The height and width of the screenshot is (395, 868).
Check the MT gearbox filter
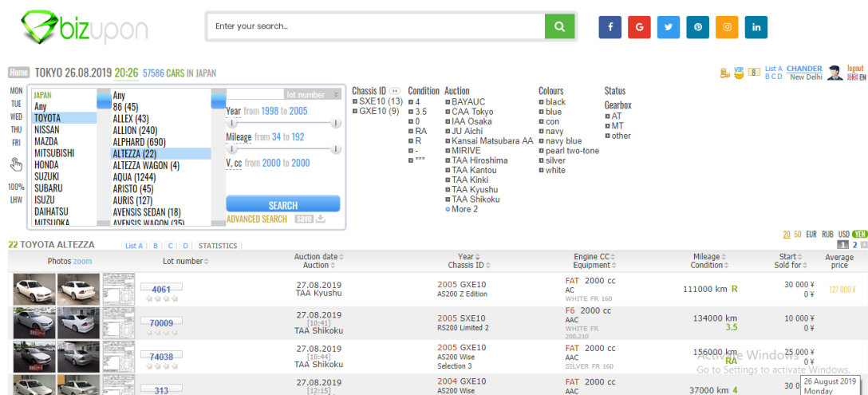tap(608, 126)
